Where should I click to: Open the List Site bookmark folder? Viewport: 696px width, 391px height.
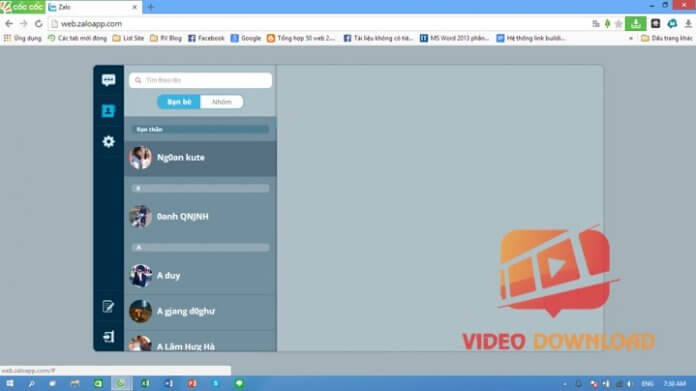(x=129, y=38)
